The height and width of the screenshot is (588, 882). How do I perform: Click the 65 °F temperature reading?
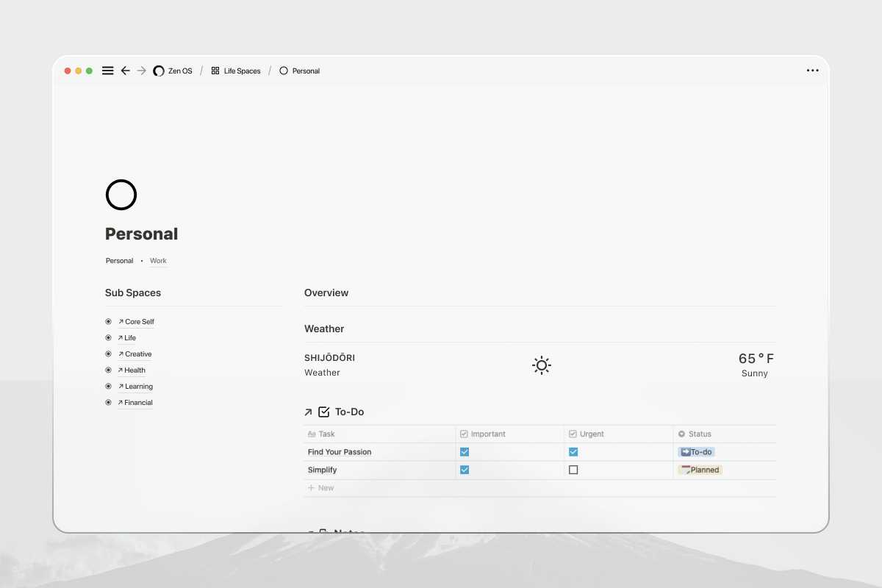756,359
